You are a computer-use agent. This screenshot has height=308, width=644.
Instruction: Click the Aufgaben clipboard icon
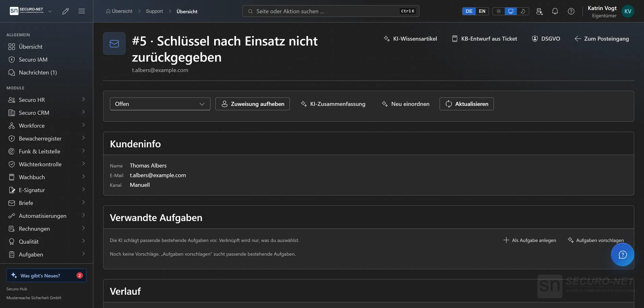coord(12,254)
